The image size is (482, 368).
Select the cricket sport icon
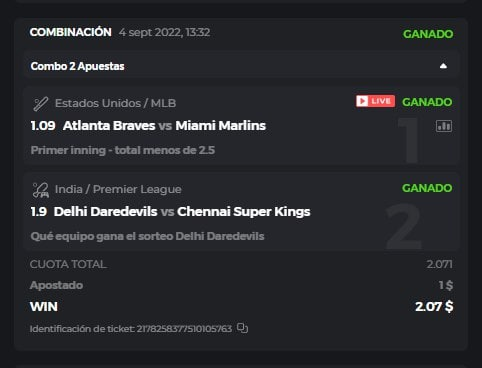pyautogui.click(x=41, y=190)
